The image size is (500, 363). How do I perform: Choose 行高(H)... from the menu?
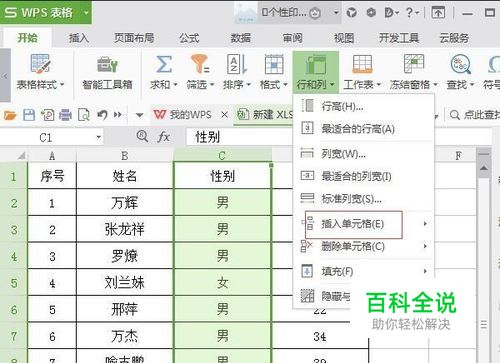pos(363,106)
